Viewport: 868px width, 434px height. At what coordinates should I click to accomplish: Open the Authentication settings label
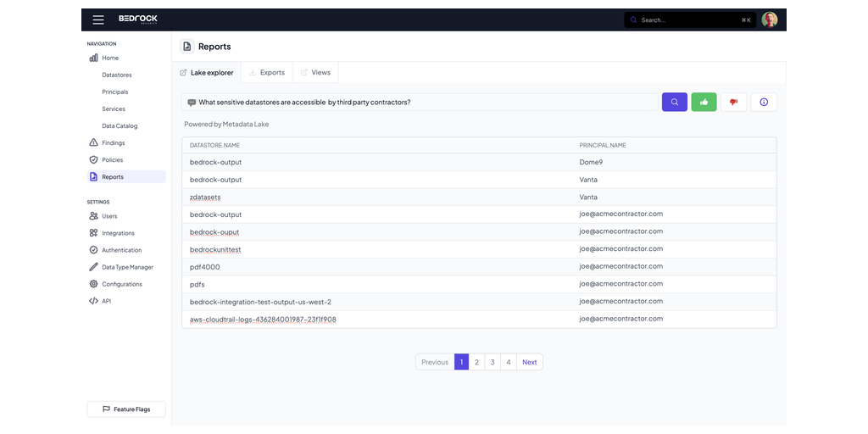tap(122, 250)
